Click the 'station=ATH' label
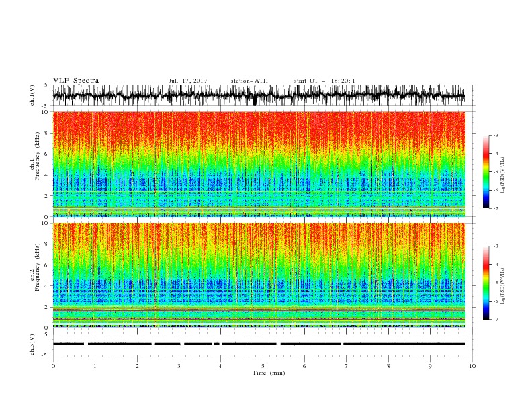Image resolution: width=532 pixels, height=411 pixels. 249,81
